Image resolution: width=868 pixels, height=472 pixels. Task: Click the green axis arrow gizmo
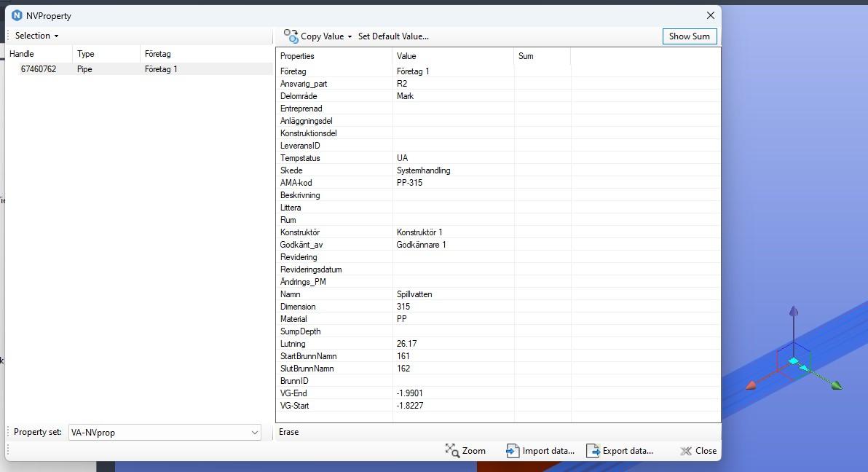tap(836, 385)
